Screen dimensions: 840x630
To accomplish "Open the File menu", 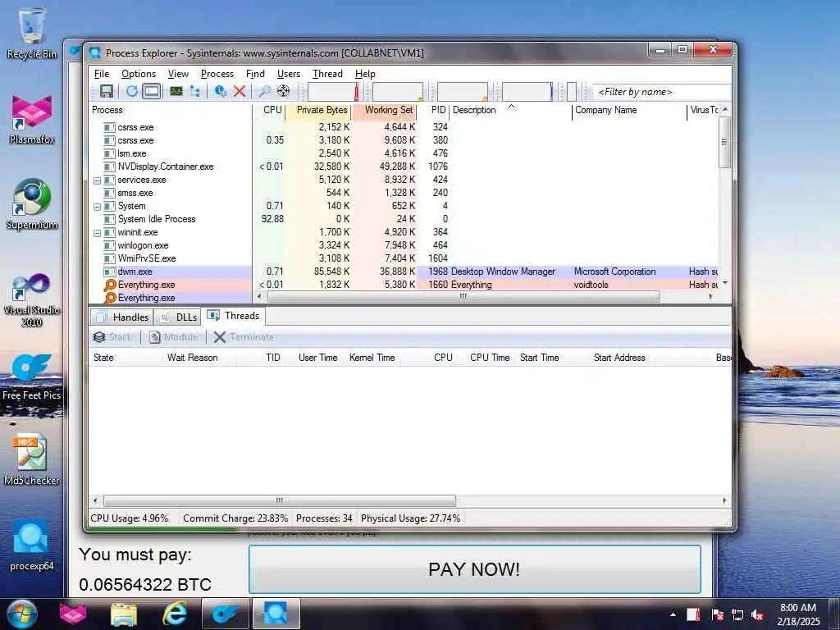I will click(101, 74).
